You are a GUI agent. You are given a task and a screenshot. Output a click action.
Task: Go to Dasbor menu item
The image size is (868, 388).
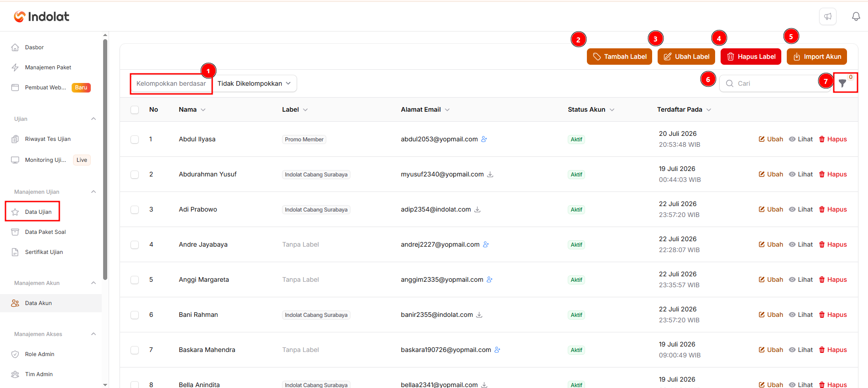pyautogui.click(x=51, y=47)
